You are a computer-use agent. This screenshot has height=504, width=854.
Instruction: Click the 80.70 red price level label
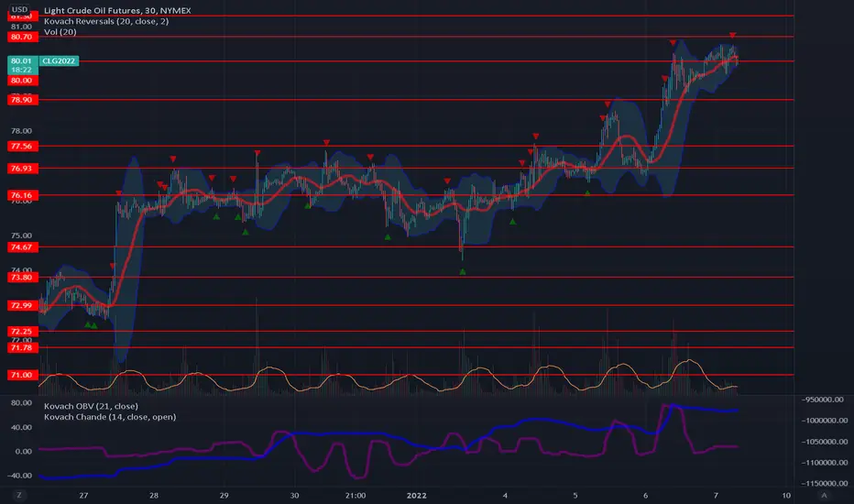click(22, 37)
